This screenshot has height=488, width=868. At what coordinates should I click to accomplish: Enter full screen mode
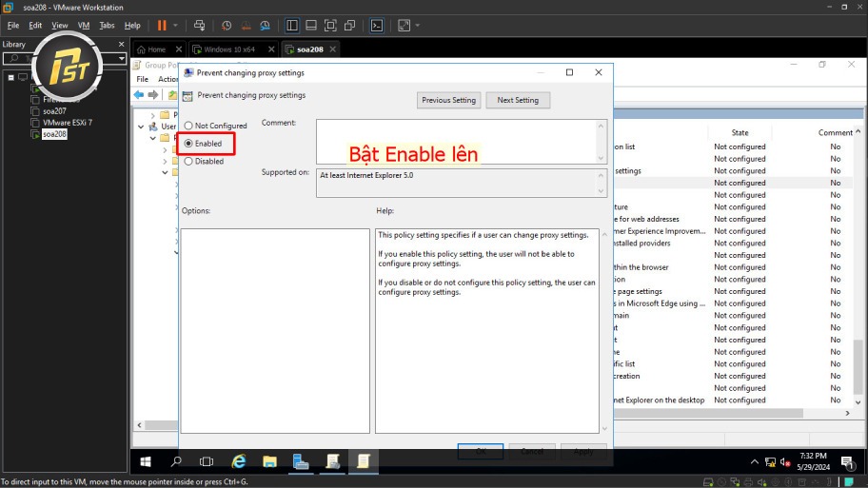point(330,26)
